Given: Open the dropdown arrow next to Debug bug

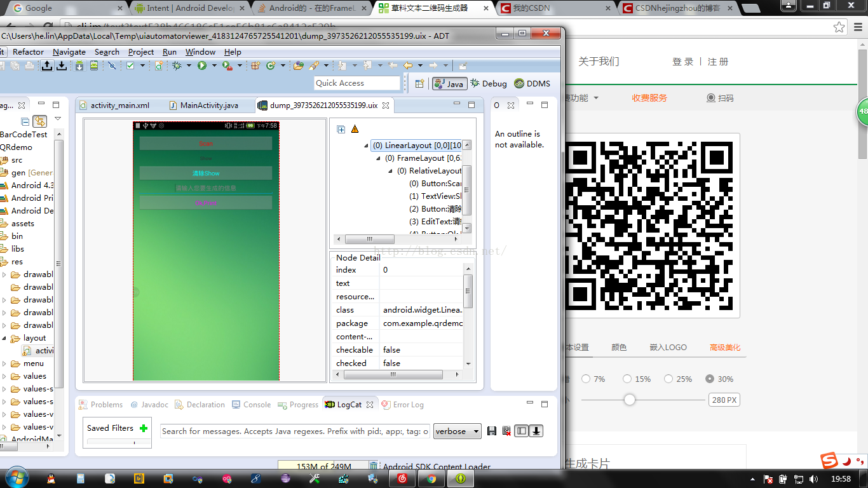Looking at the screenshot, I should tap(189, 65).
